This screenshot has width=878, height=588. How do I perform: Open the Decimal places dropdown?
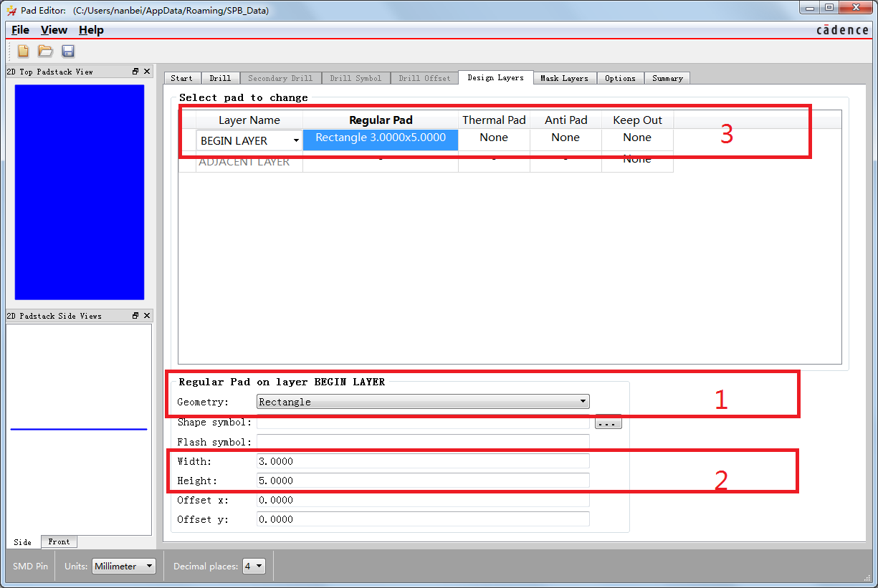coord(254,567)
